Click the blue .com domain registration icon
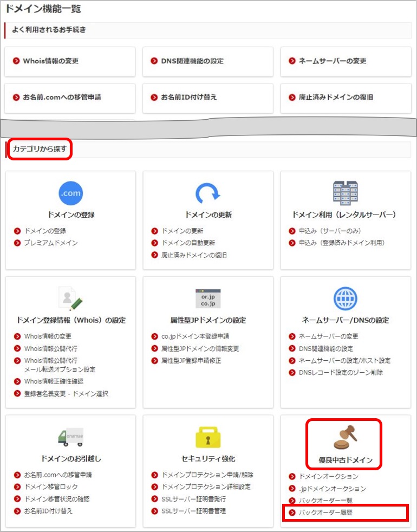Screen dimensions: 417x532 click(x=70, y=193)
